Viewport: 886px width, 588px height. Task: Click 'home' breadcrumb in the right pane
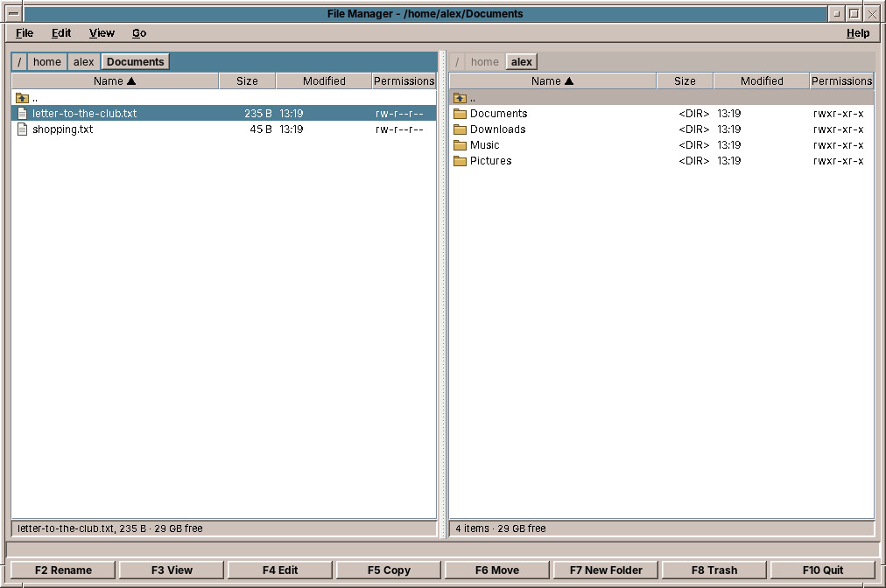pyautogui.click(x=485, y=61)
